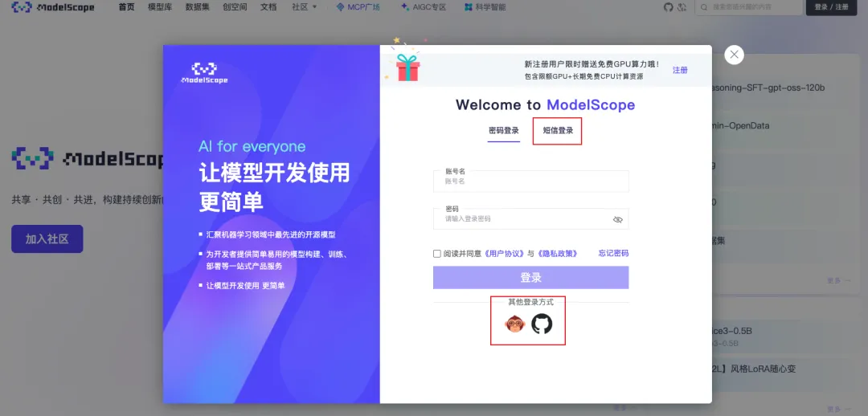The image size is (868, 416).
Task: Close the login dialog with the X button
Action: [x=734, y=55]
